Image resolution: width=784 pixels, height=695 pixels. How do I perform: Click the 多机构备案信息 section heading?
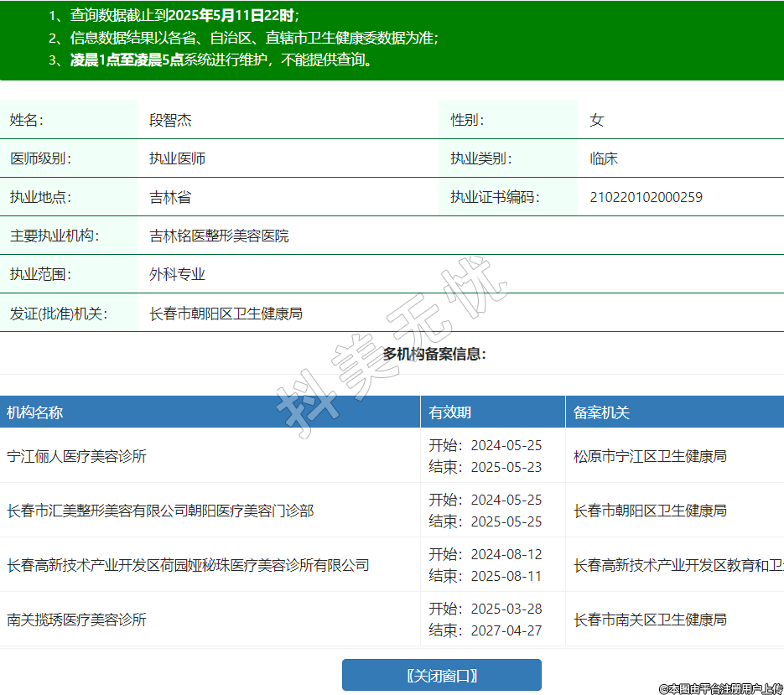coord(434,354)
